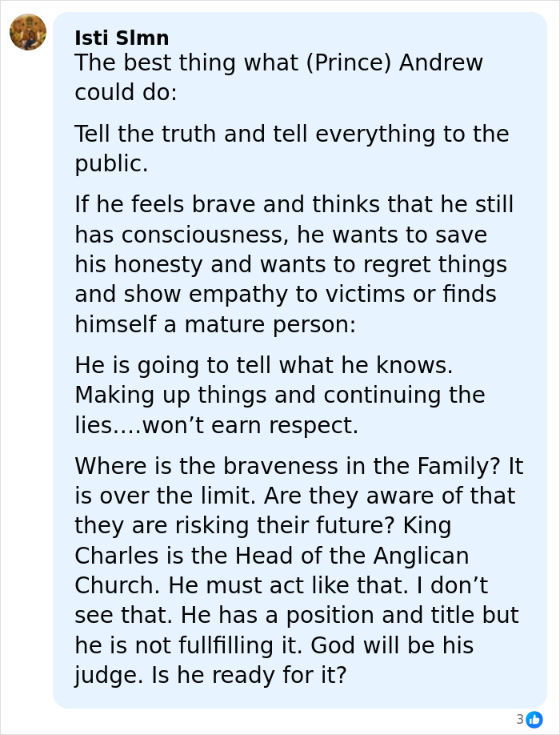Open the reactions list via the like icon
This screenshot has width=560, height=735.
pos(533,718)
